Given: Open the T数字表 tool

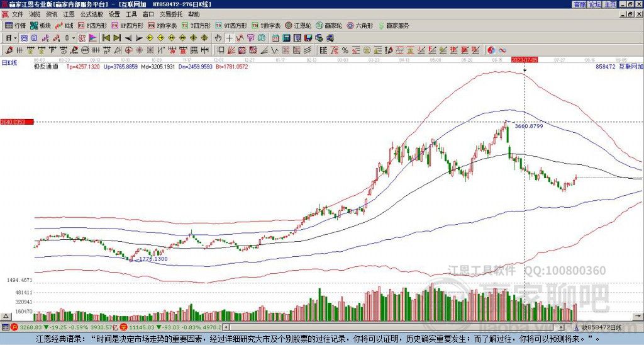Looking at the screenshot, I should pos(266,25).
